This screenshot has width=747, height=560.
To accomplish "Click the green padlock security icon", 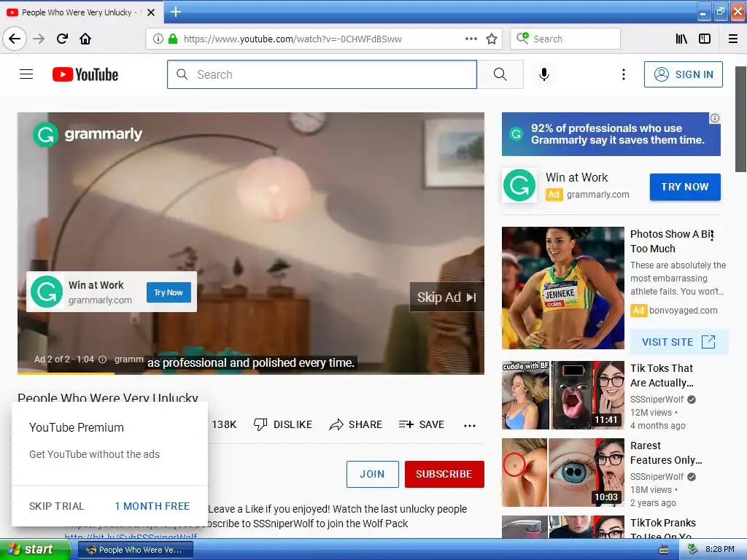I will coord(173,39).
